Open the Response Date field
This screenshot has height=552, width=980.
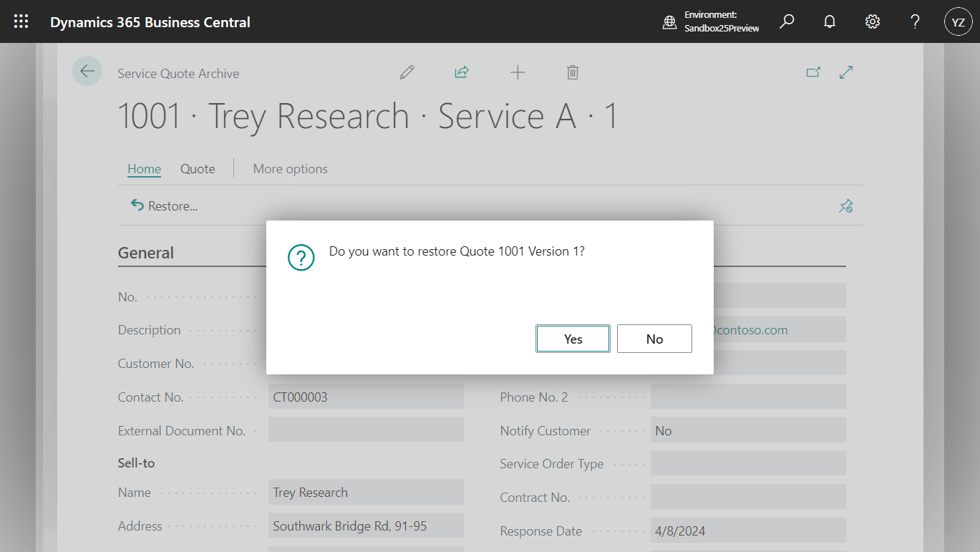pos(748,531)
